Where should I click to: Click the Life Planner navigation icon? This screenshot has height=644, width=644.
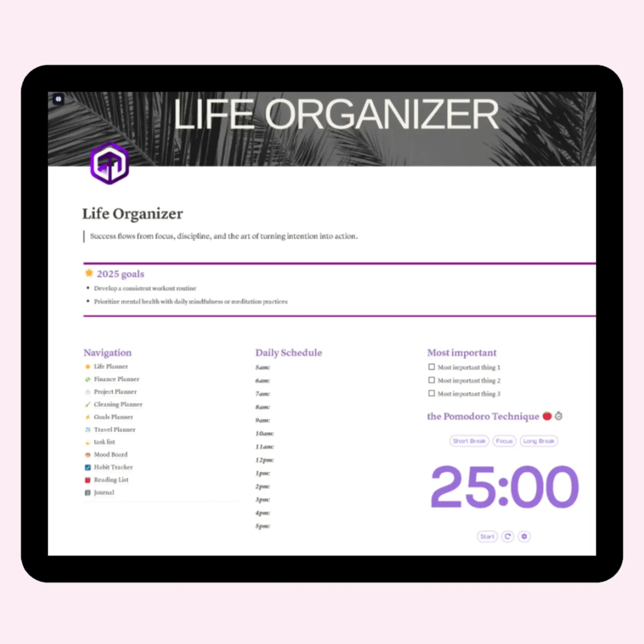pos(87,366)
